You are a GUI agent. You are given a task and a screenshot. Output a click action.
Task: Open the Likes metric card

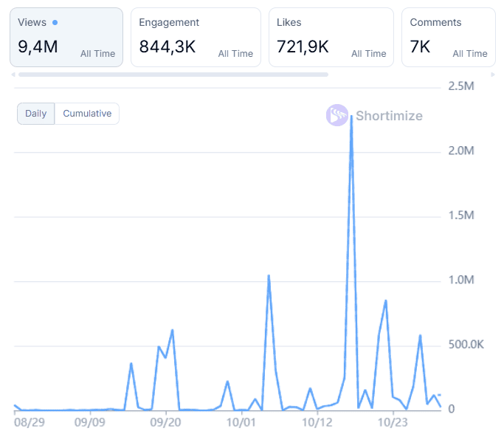pyautogui.click(x=331, y=38)
